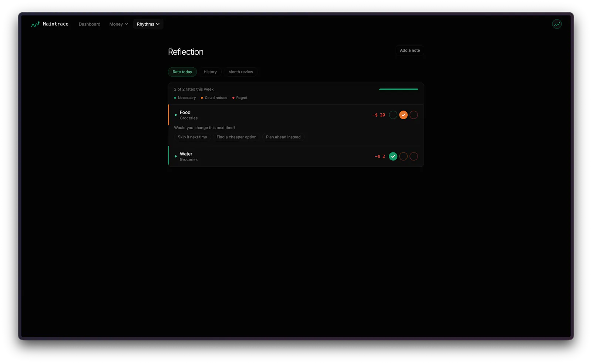Choose Plan ahead instead
This screenshot has height=364, width=592.
click(283, 137)
